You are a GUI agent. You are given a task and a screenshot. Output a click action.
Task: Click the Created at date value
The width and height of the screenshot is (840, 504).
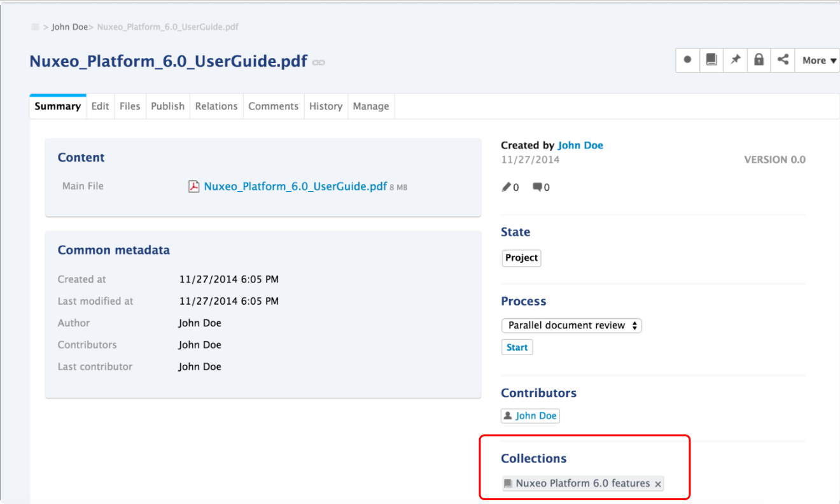[229, 279]
